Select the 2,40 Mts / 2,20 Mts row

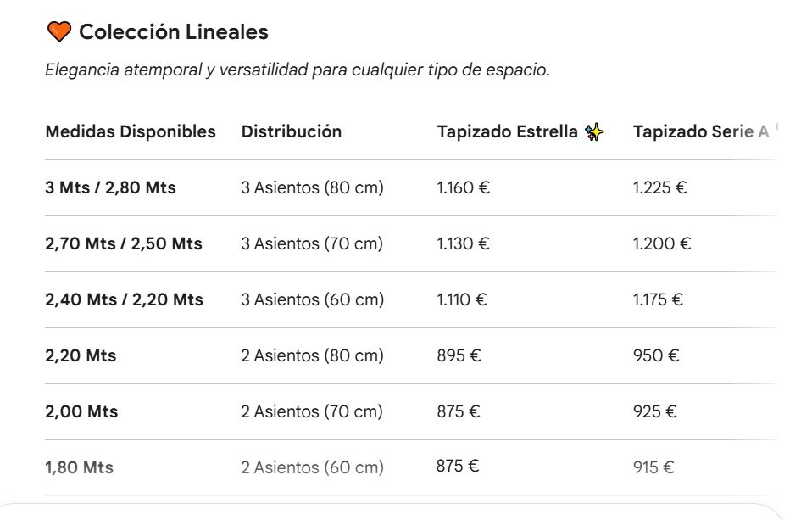pyautogui.click(x=410, y=299)
